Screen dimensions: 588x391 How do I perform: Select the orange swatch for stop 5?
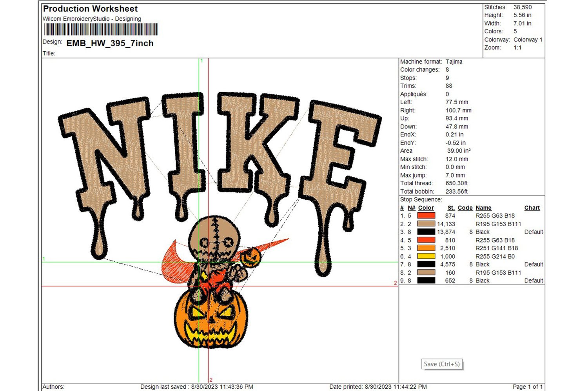(x=426, y=248)
